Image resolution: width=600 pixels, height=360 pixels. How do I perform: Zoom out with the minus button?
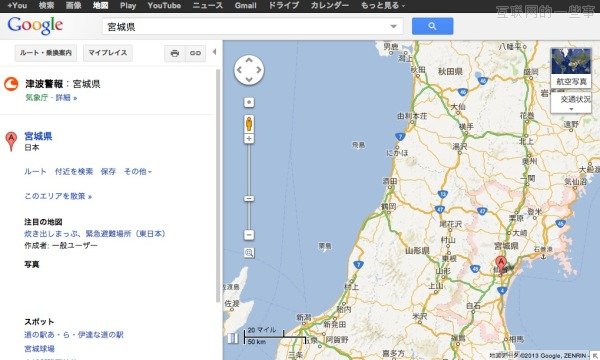tap(249, 235)
